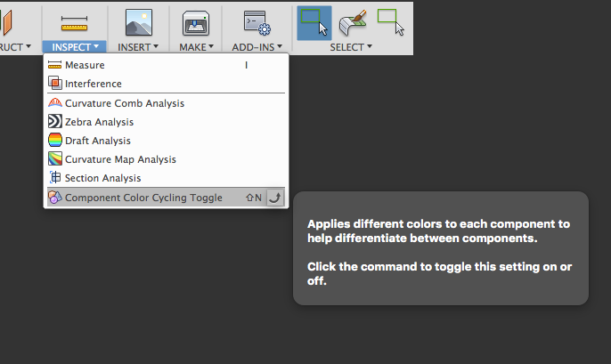Click the Draft Analysis rainbow icon

(x=55, y=140)
